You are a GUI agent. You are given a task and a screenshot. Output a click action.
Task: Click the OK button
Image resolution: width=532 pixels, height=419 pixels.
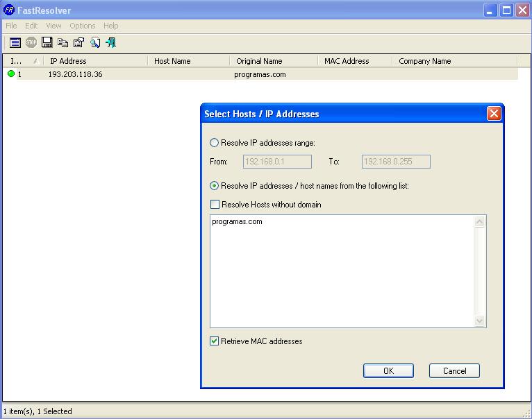click(388, 371)
